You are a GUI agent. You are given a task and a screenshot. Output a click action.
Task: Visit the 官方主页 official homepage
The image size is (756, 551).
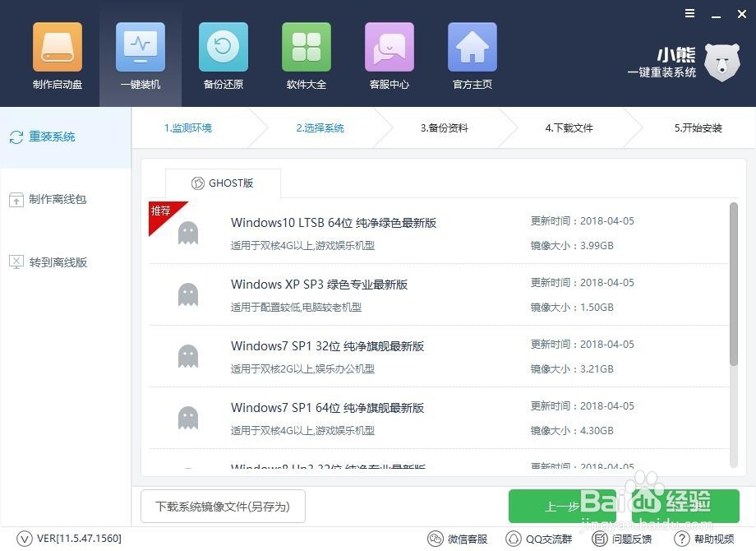(472, 54)
